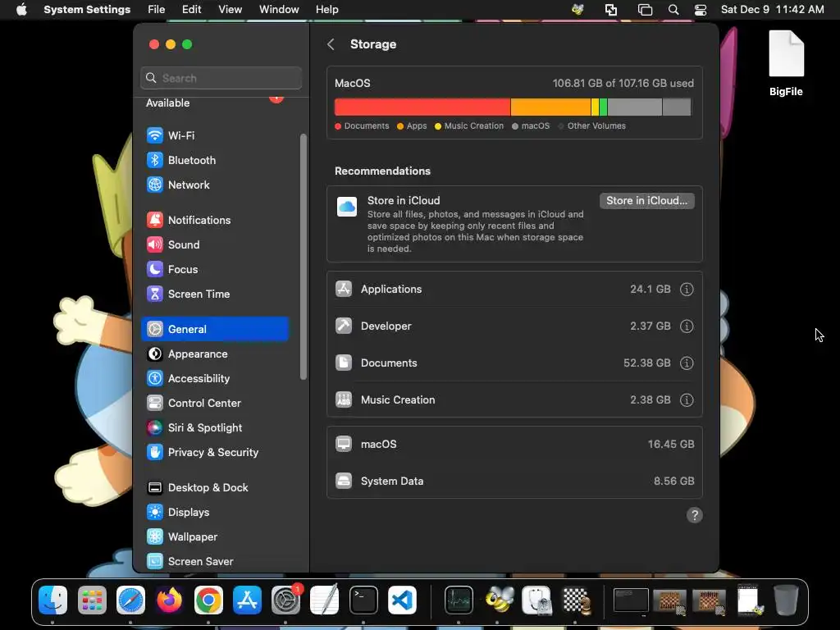Open Appearance settings

click(x=215, y=354)
